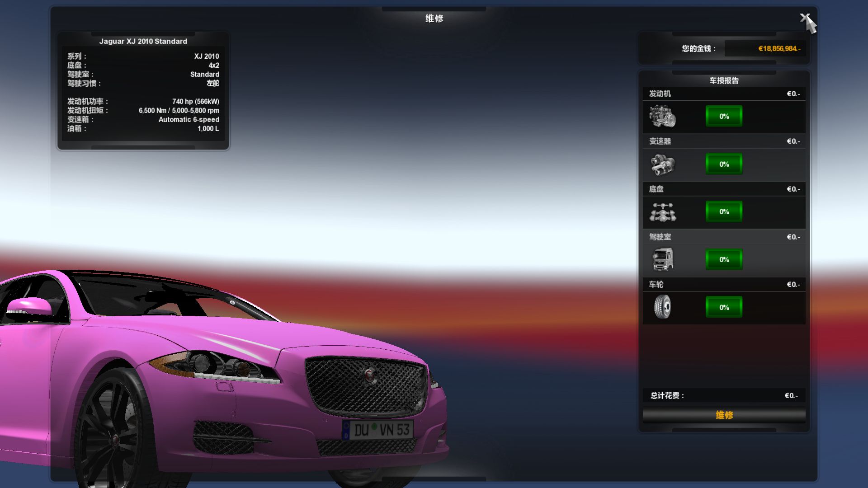Click the truck cabin icon

(663, 259)
